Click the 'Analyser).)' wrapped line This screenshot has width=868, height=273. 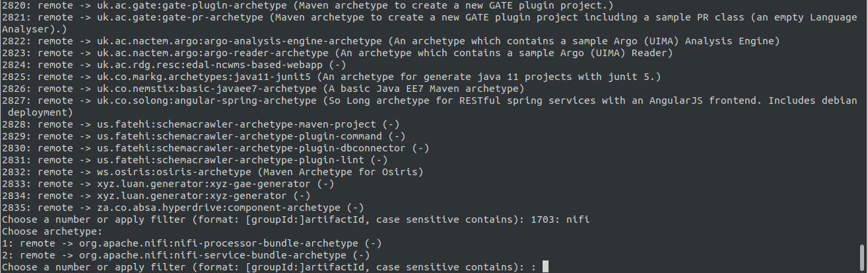[34, 29]
